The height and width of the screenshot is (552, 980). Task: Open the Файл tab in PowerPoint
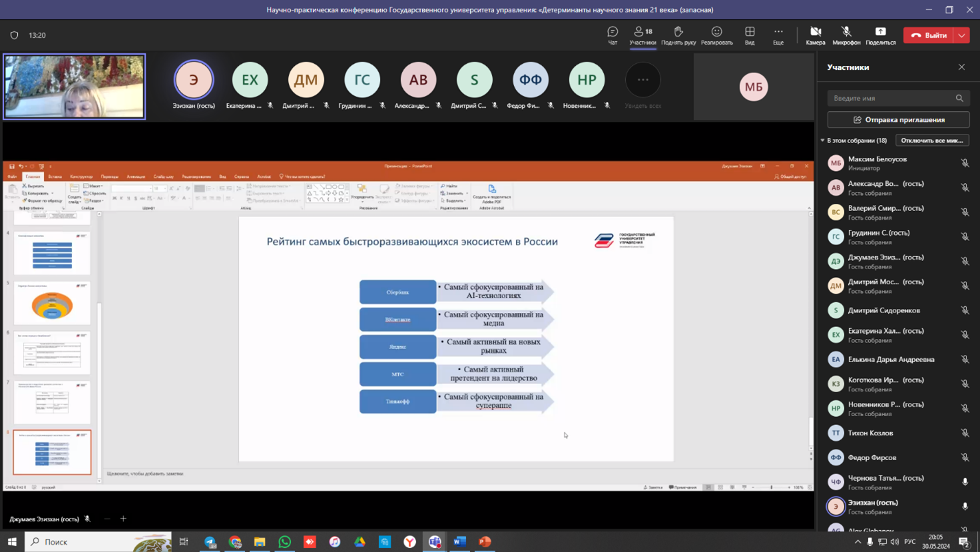(12, 176)
